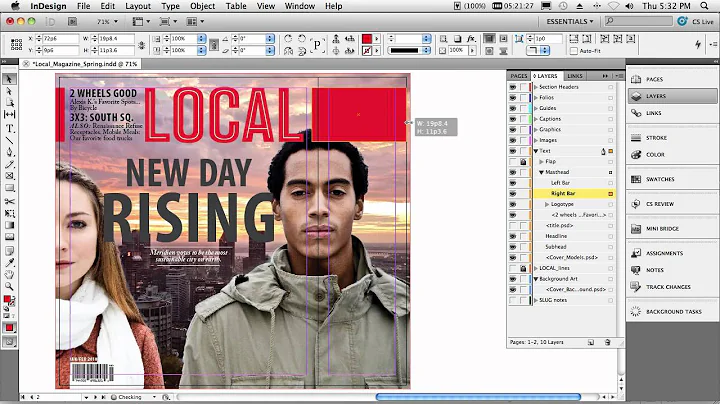Collapse the Background Art layer
Viewport: 720px width, 404px height.
(535, 279)
